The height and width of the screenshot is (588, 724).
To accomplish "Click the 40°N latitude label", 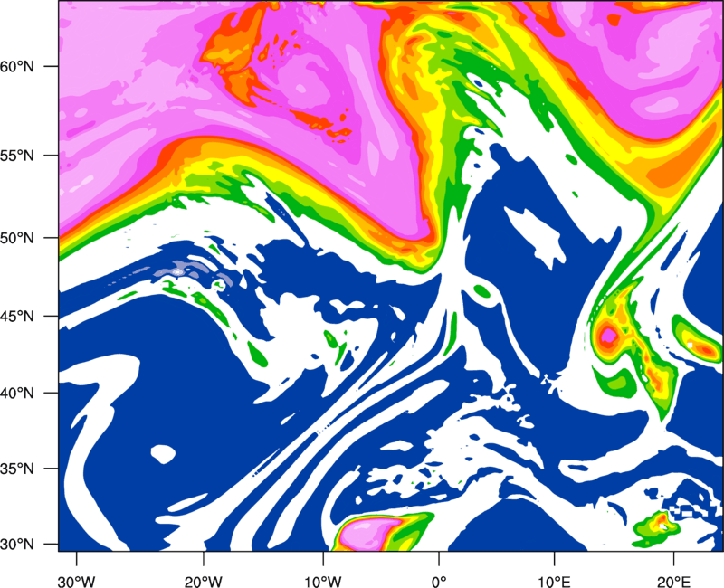I will (17, 394).
